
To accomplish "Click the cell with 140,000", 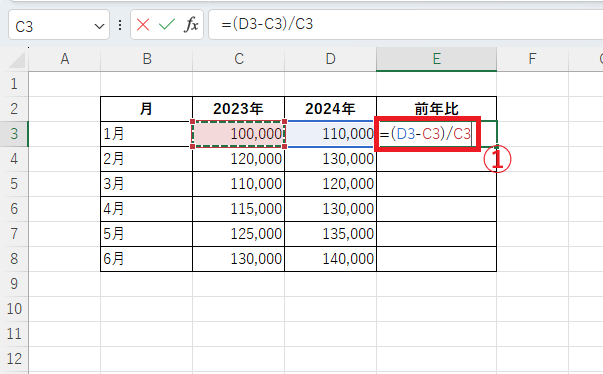I will tap(330, 259).
